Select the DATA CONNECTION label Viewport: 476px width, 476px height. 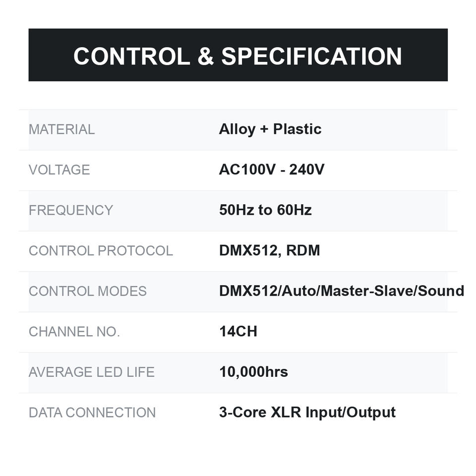pyautogui.click(x=92, y=413)
